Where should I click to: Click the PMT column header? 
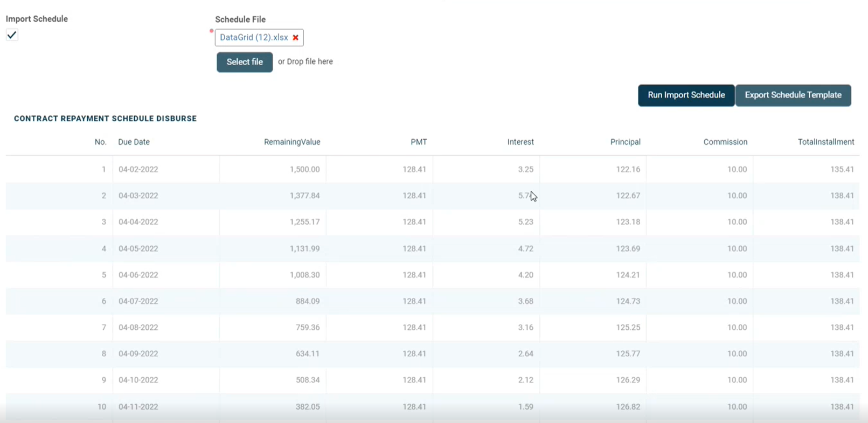[x=419, y=142]
